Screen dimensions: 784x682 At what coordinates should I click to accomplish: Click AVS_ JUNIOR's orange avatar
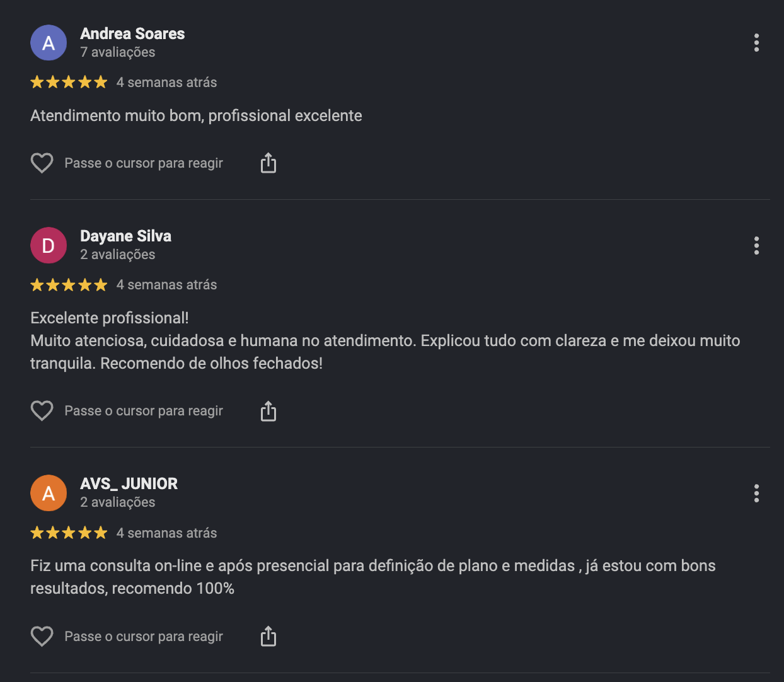click(x=49, y=493)
